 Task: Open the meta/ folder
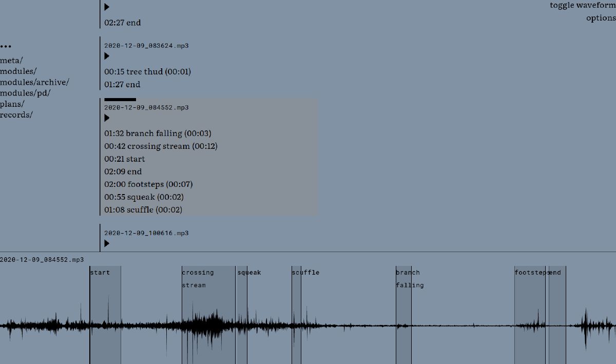11,61
